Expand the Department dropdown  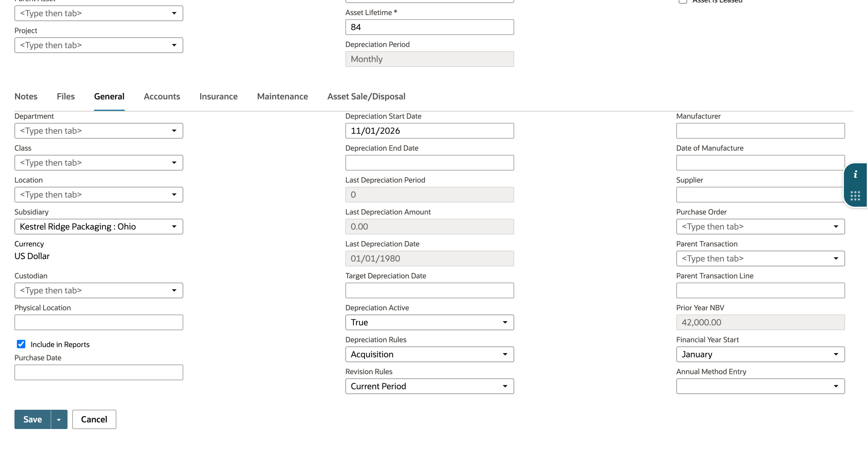(99, 131)
